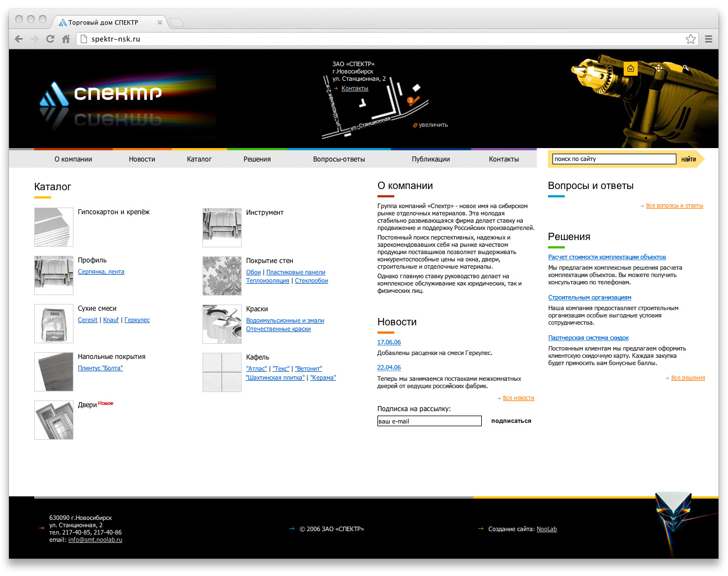Screen dimensions: 728x576
Task: Open Водоимульсионные и эмали link
Action: [285, 321]
